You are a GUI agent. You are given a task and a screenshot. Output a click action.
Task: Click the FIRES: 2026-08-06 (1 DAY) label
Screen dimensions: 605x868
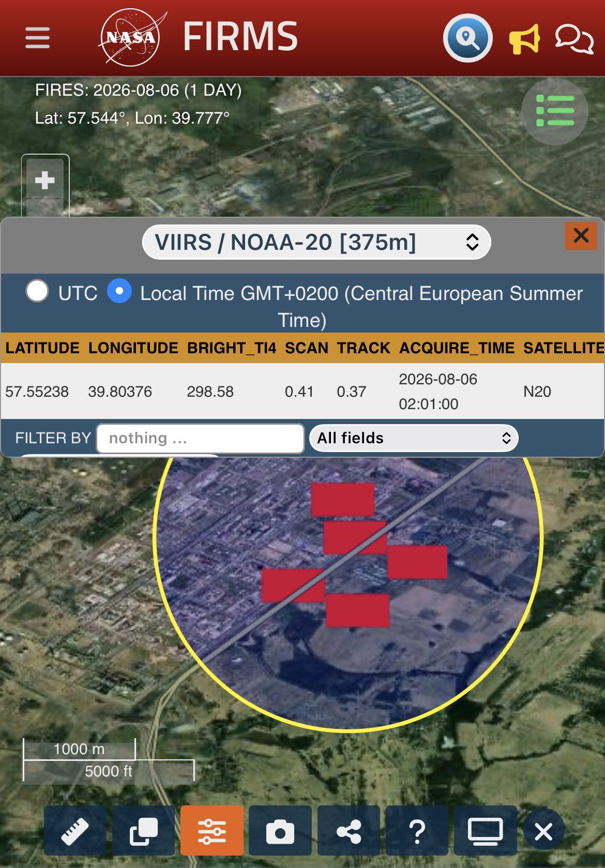coord(138,91)
